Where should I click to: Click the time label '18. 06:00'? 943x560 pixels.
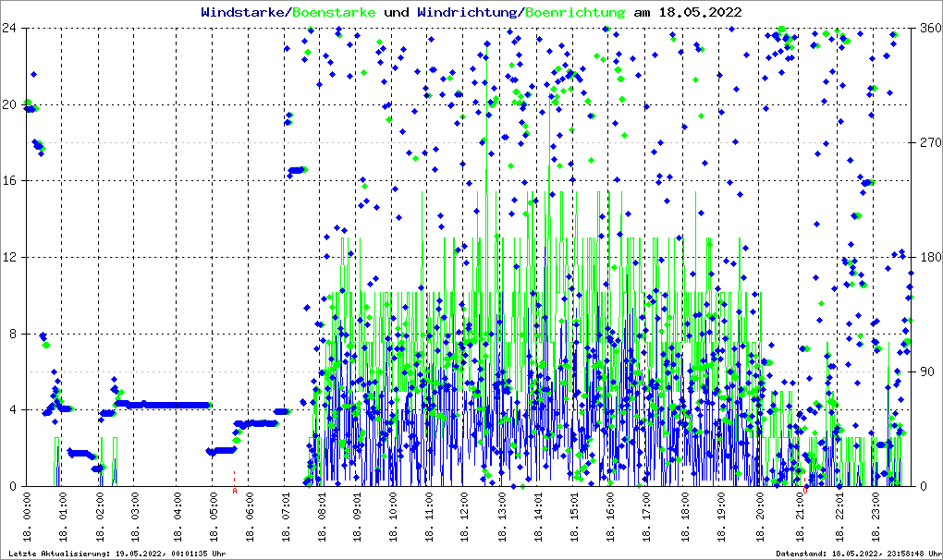[250, 517]
